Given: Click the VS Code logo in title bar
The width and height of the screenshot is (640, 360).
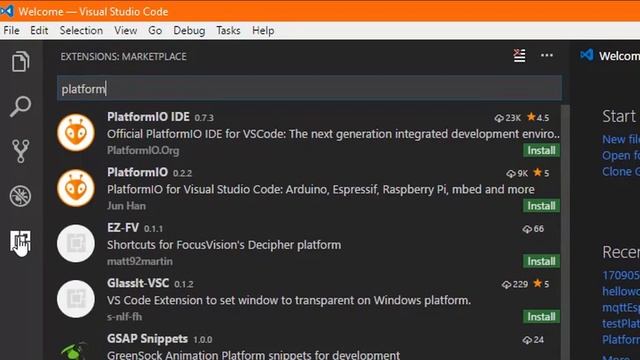Looking at the screenshot, I should [x=7, y=11].
